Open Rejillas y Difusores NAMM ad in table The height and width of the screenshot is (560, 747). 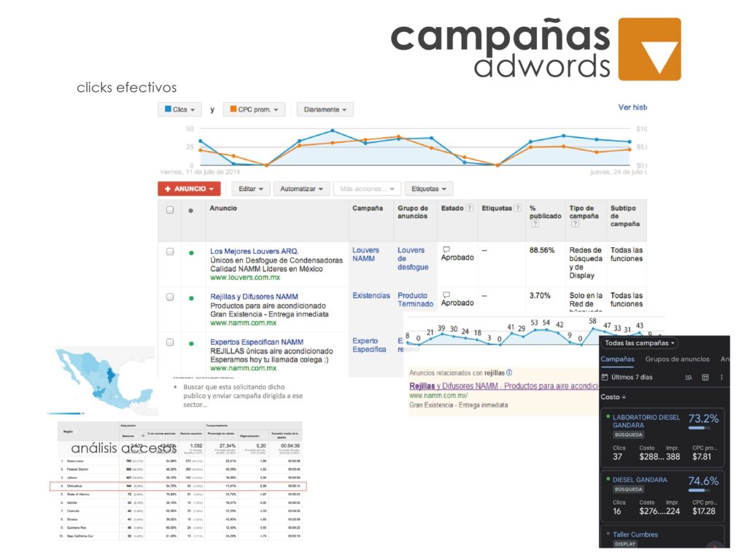point(254,297)
